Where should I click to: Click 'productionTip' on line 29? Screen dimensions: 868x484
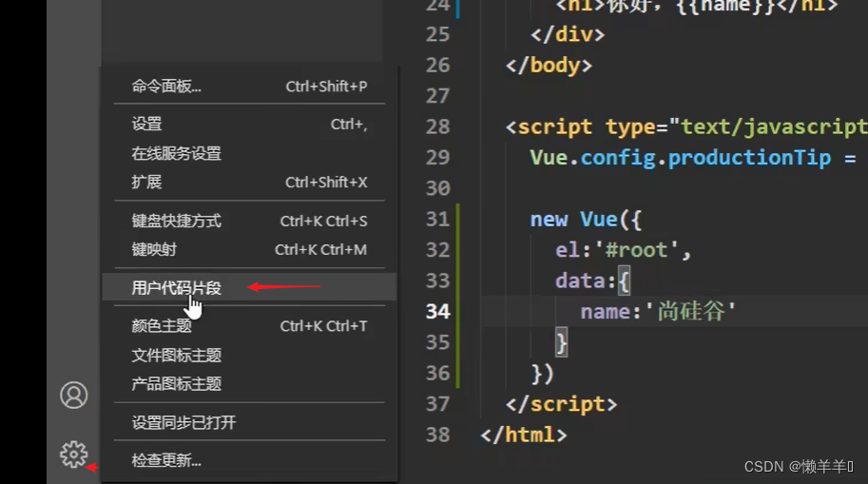[x=749, y=158]
